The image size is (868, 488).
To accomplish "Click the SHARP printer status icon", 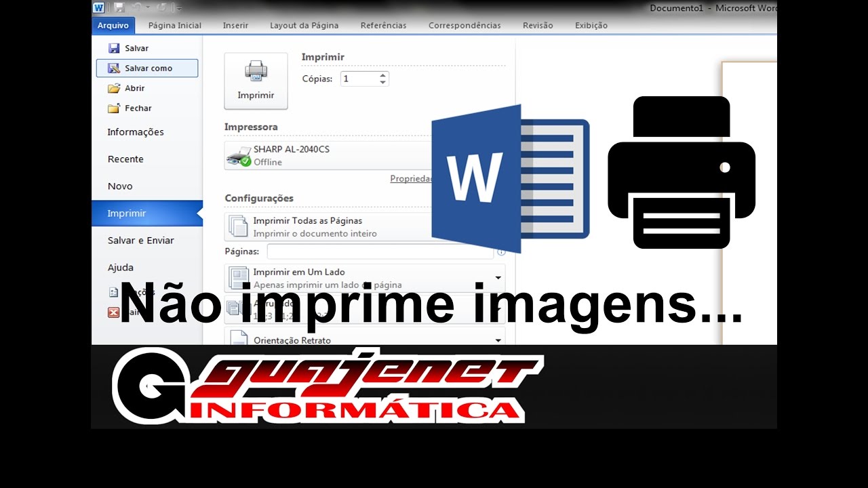I will click(x=238, y=156).
